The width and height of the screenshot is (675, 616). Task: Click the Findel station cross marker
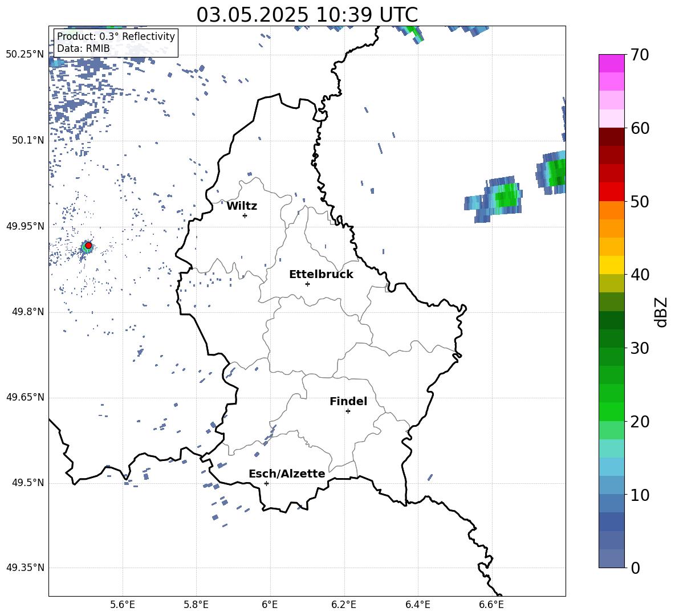click(x=348, y=411)
